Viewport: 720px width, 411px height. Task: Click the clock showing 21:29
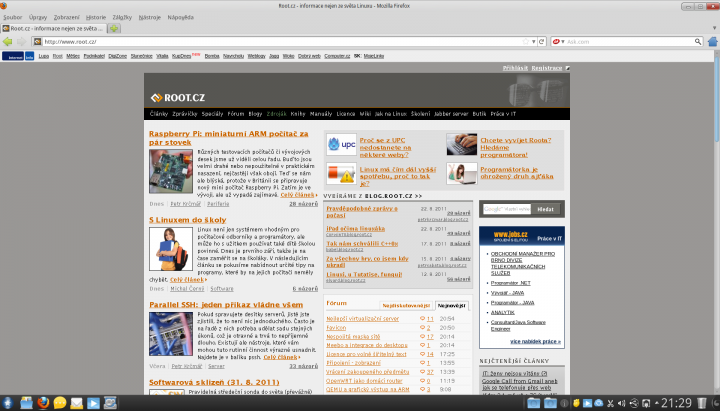676,403
